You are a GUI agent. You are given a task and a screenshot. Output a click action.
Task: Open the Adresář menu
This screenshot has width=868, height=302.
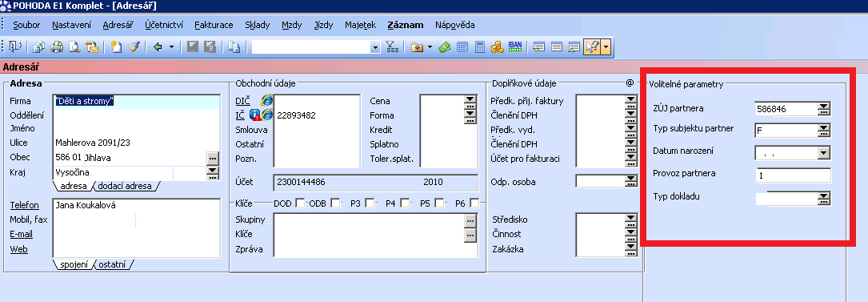[118, 25]
